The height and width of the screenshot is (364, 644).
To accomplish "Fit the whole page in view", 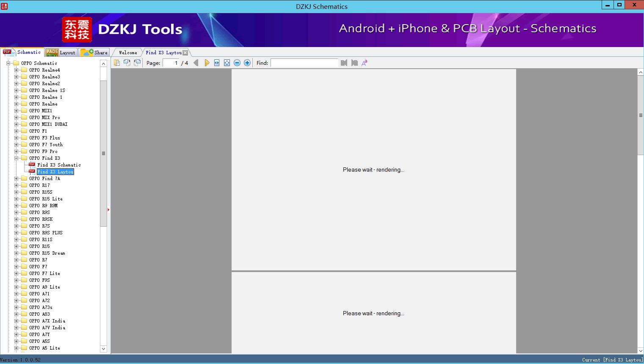I will 227,63.
